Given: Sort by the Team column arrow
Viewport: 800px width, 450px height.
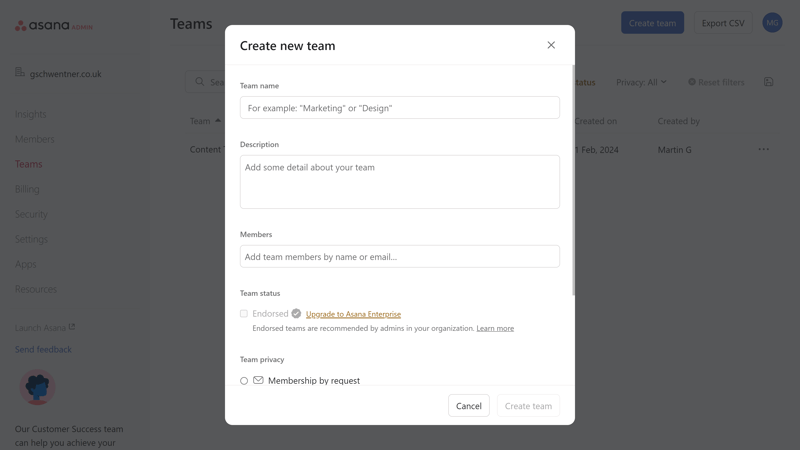Looking at the screenshot, I should pos(218,121).
